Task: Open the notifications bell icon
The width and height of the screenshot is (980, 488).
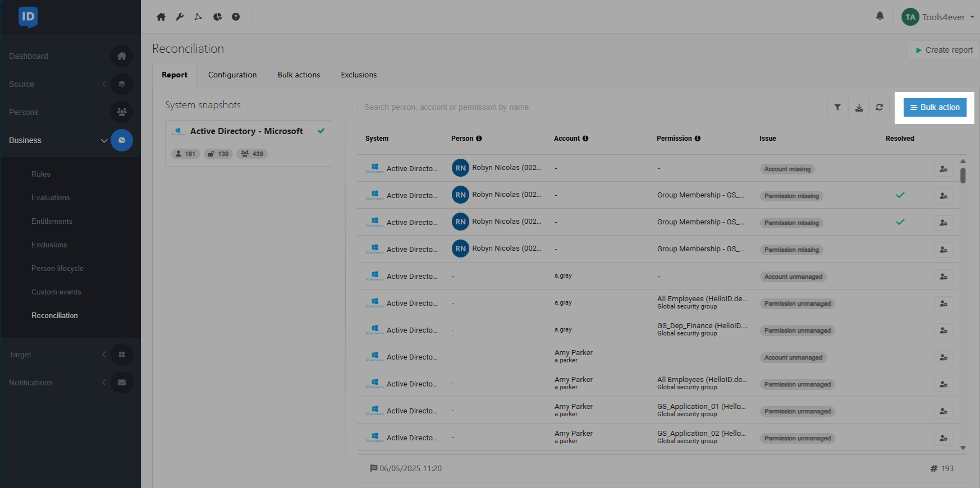Action: coord(880,16)
